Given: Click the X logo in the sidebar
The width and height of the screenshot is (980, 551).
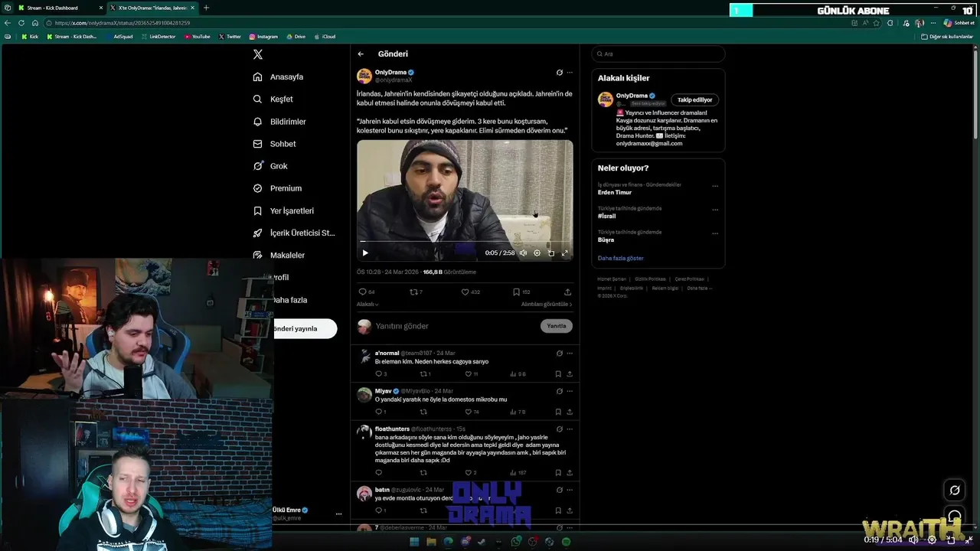Looking at the screenshot, I should [x=258, y=54].
